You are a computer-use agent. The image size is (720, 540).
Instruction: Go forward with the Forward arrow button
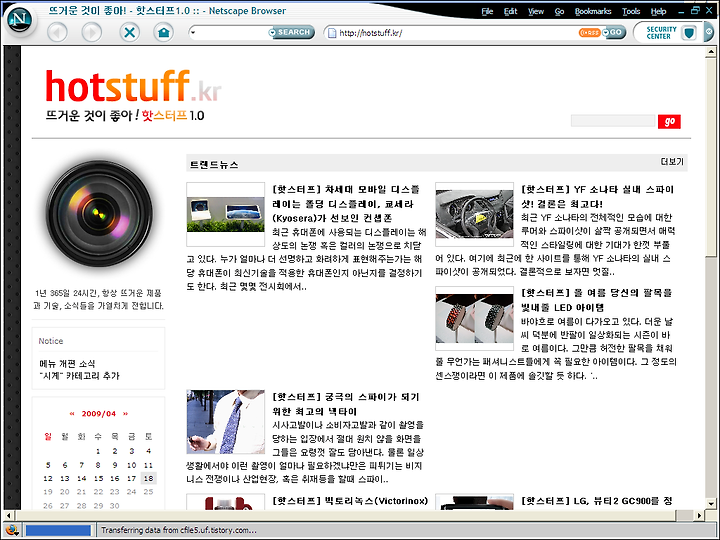pos(92,33)
